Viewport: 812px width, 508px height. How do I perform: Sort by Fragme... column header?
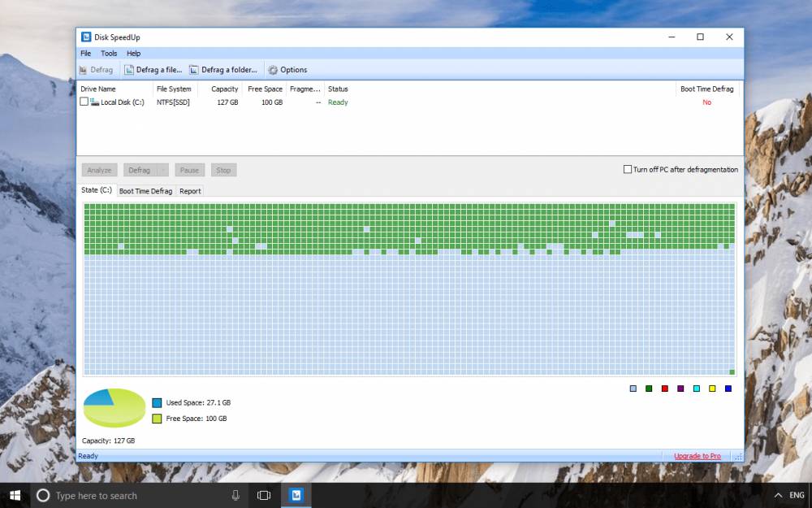pos(305,89)
